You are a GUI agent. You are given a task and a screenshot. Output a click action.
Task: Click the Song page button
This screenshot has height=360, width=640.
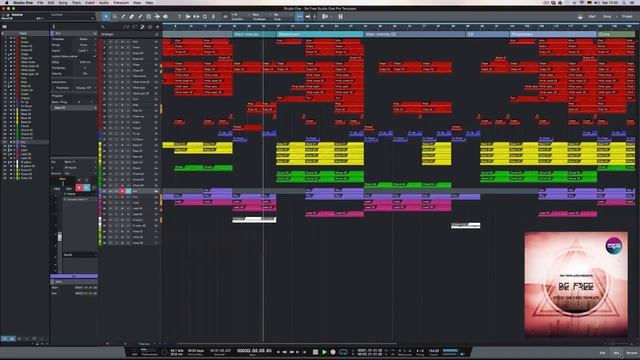[607, 17]
